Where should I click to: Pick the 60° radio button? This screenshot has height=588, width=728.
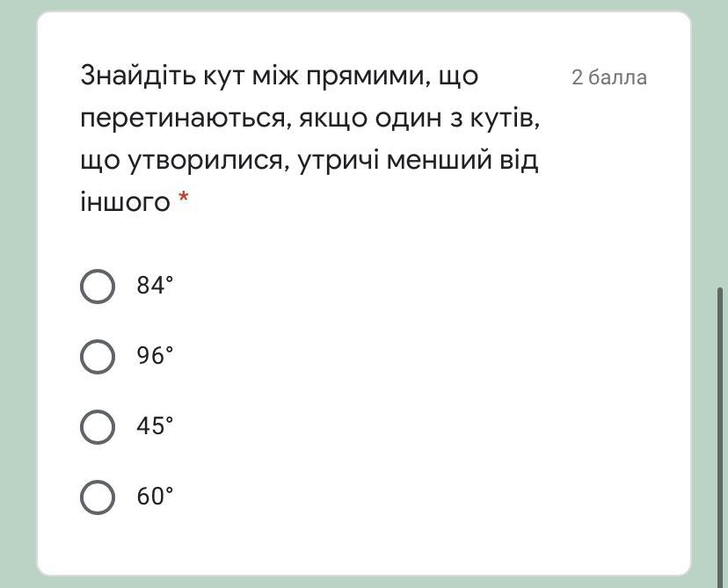[98, 497]
